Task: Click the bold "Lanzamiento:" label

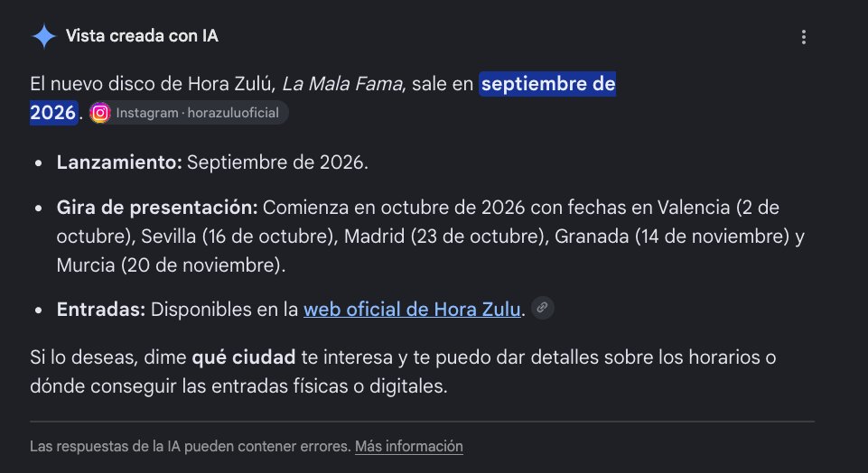Action: point(119,162)
